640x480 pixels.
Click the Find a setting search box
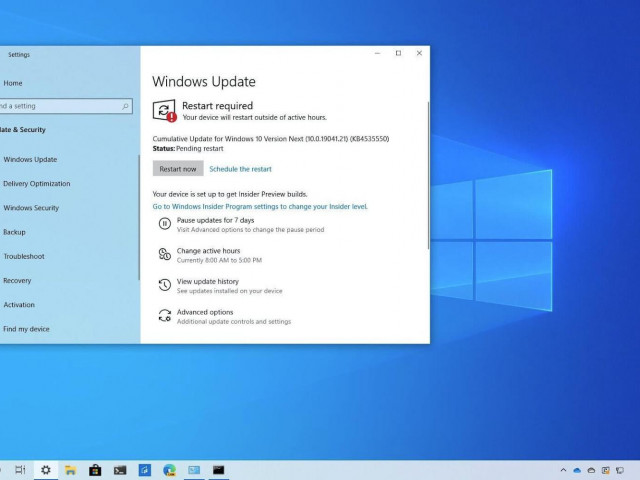[65, 106]
